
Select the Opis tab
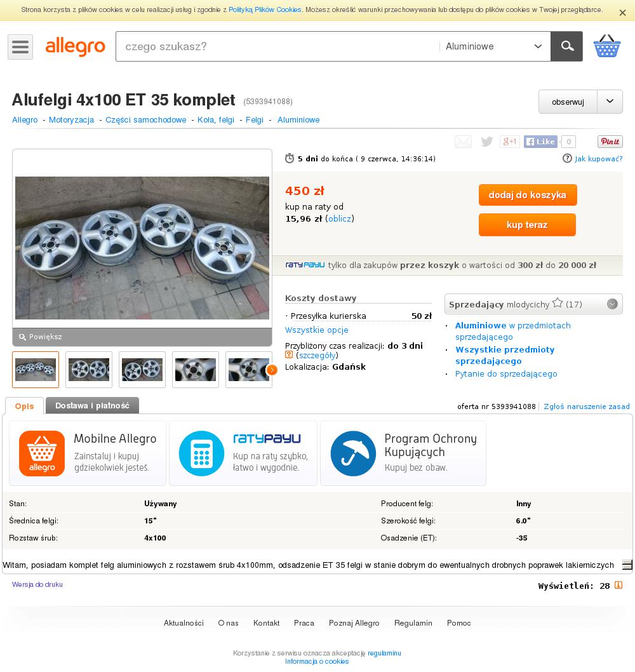24,406
